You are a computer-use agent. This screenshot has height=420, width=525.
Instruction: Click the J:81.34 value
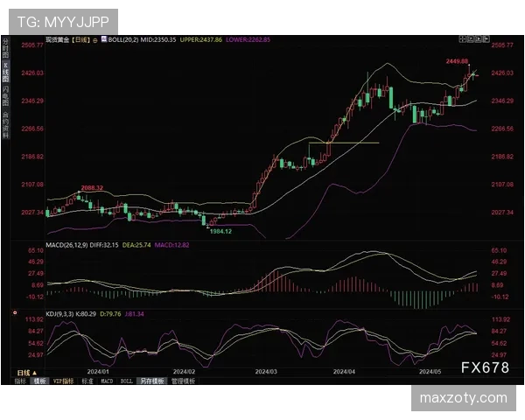pyautogui.click(x=134, y=314)
